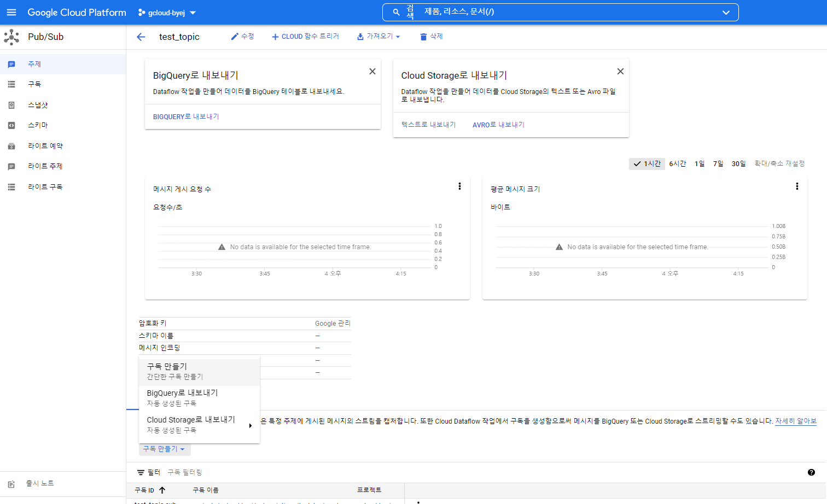This screenshot has width=827, height=504.
Task: Click the Google 관리 encryption value
Action: pyautogui.click(x=333, y=324)
